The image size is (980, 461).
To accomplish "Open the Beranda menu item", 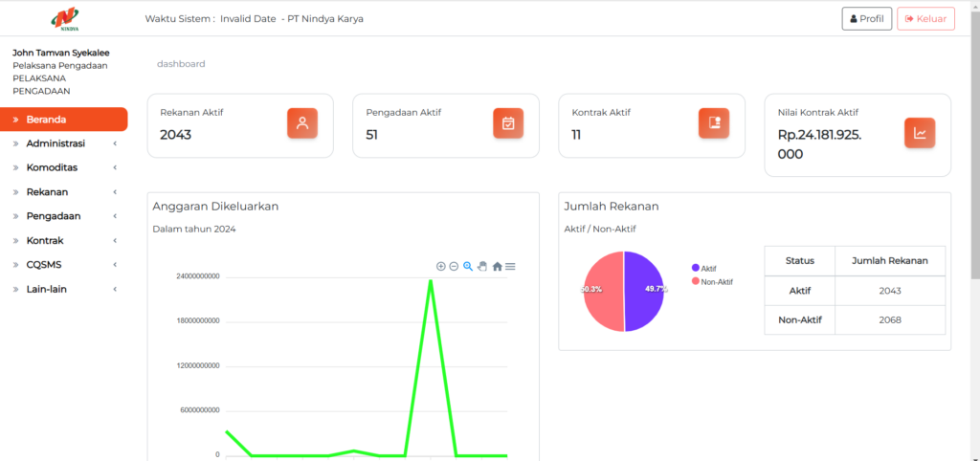I will click(63, 120).
